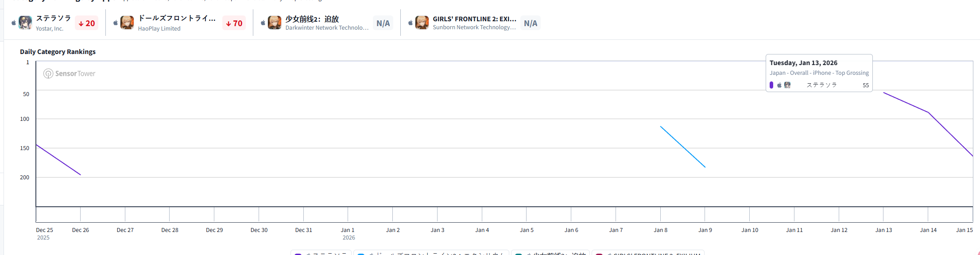Click the rank 200 y-axis label
Viewport: 980px width, 255px height.
point(25,178)
